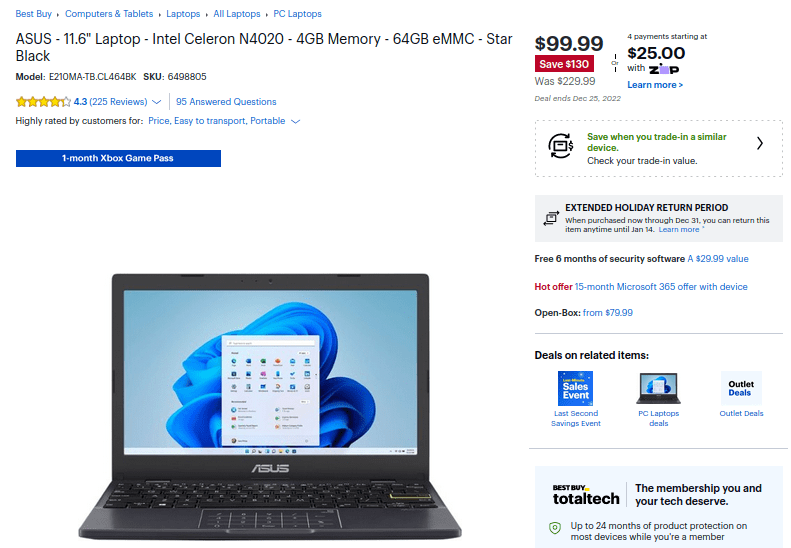The image size is (791, 548).
Task: Expand the highly rated features chevron
Action: pyautogui.click(x=296, y=121)
